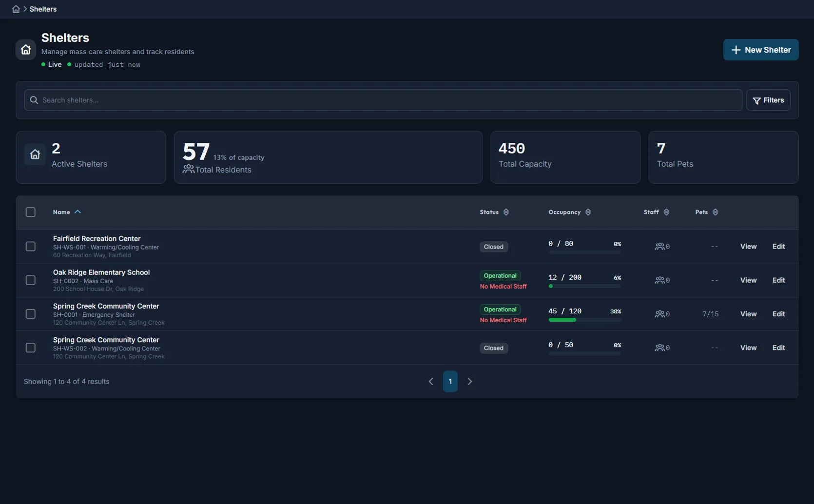Edit the SH-WS-002 Spring Creek shelter
This screenshot has height=504, width=814.
point(778,348)
